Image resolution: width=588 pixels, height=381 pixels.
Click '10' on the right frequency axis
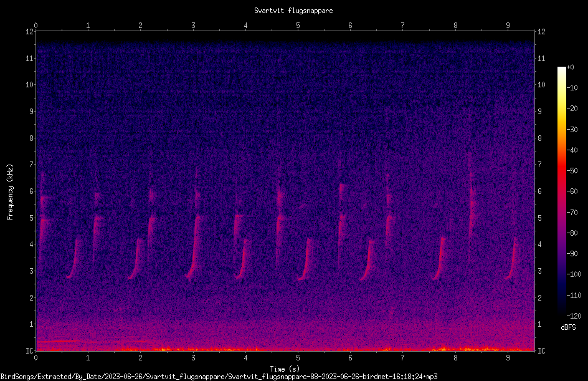[x=541, y=85]
